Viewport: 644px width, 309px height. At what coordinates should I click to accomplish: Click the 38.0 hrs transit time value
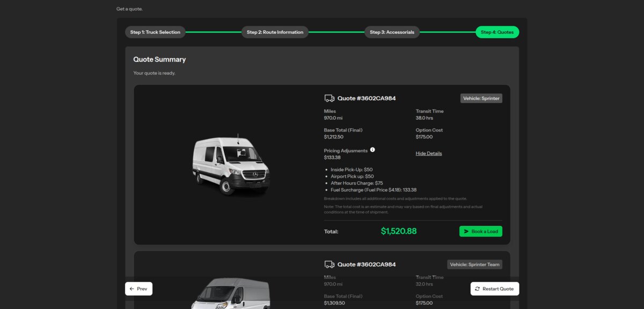(x=425, y=117)
